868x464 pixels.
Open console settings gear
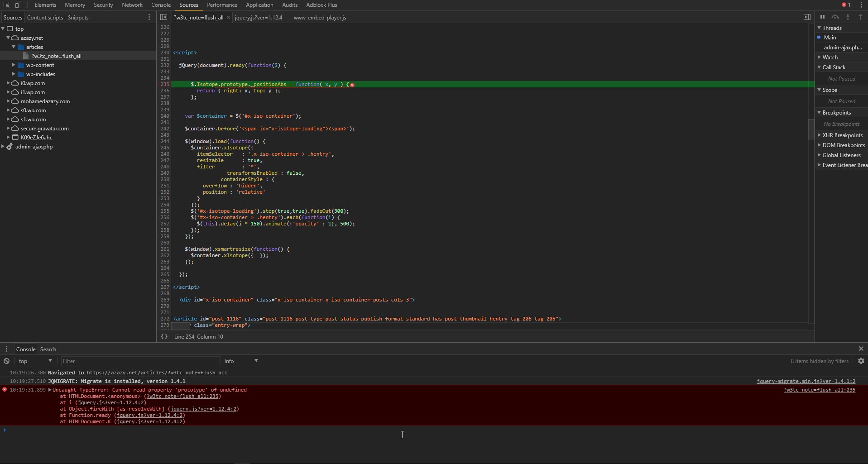(861, 361)
